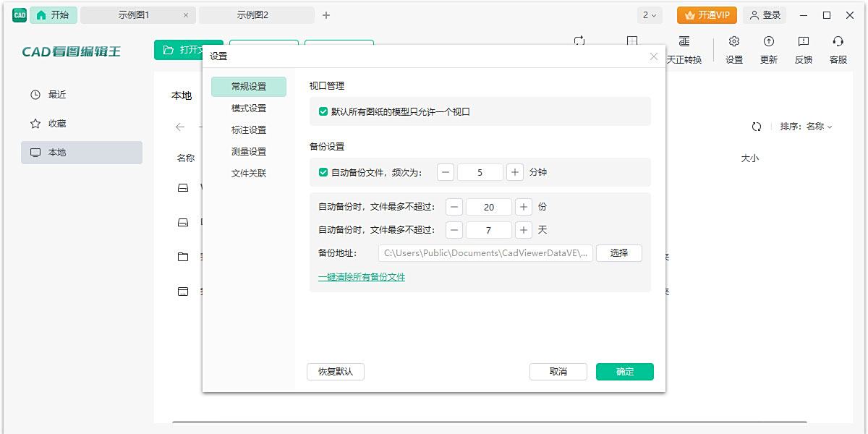This screenshot has height=434, width=868.
Task: Click the CAD app logo icon
Action: [20, 14]
